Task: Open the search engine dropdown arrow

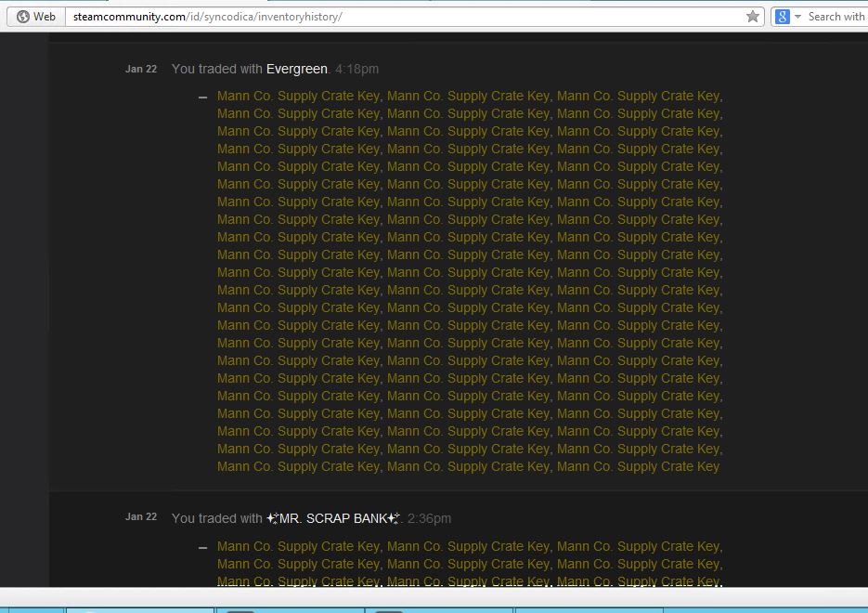Action: (x=797, y=17)
